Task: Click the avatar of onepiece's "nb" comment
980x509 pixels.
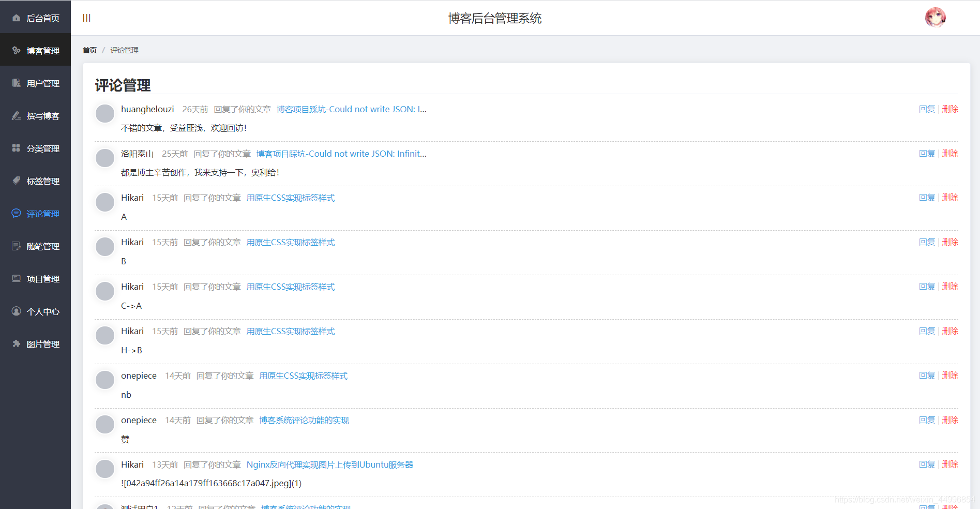Action: (105, 380)
